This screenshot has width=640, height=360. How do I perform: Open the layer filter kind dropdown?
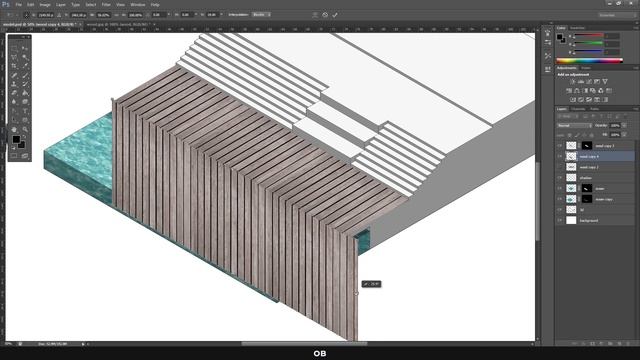568,116
